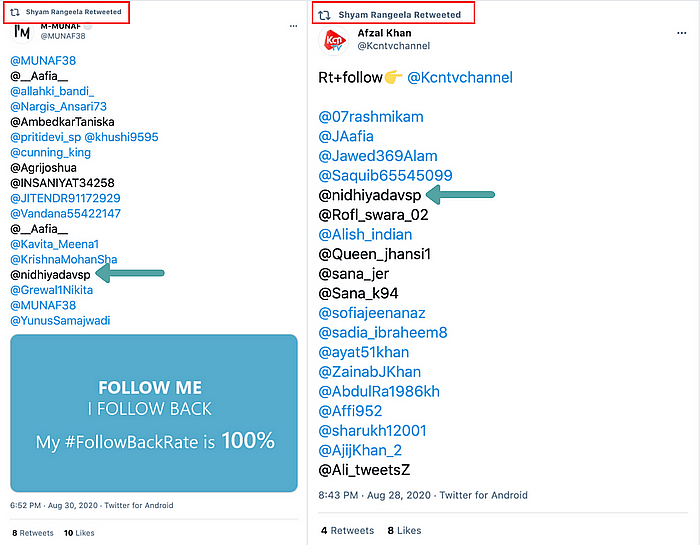The image size is (700, 545).
Task: Open the Afzal Khan display name
Action: click(384, 33)
